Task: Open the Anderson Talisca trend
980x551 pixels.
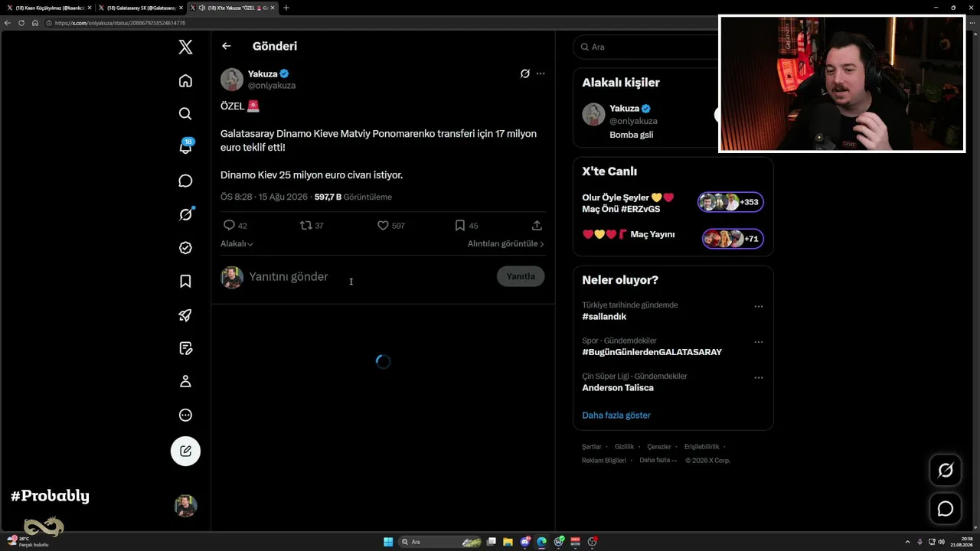Action: (x=618, y=388)
